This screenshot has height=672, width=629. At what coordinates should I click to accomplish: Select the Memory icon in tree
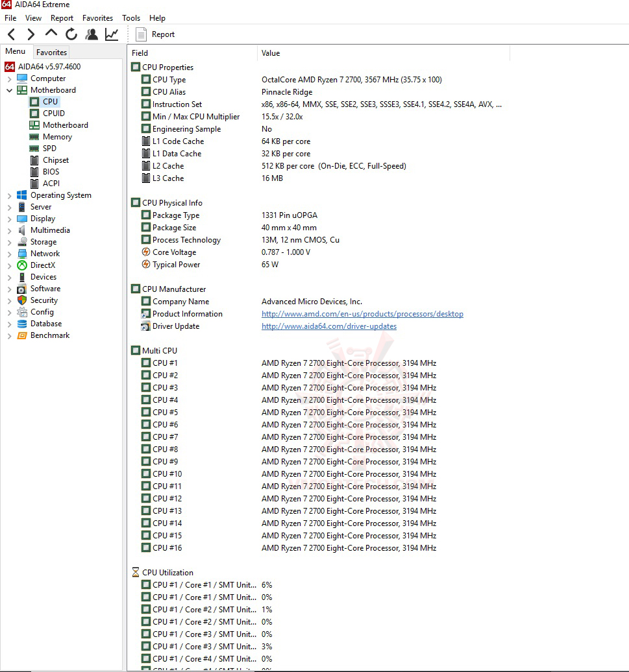(x=34, y=137)
